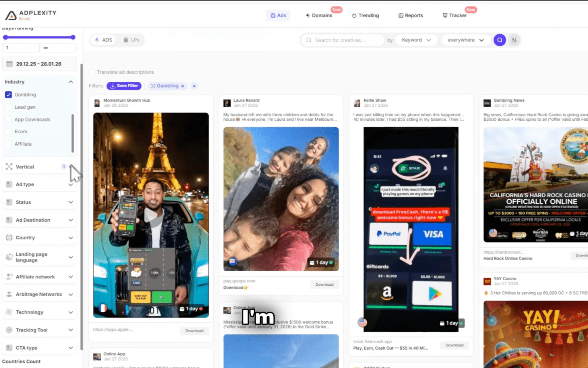Expand the Arbitrage Networks filter
Image resolution: width=588 pixels, height=368 pixels.
[71, 295]
